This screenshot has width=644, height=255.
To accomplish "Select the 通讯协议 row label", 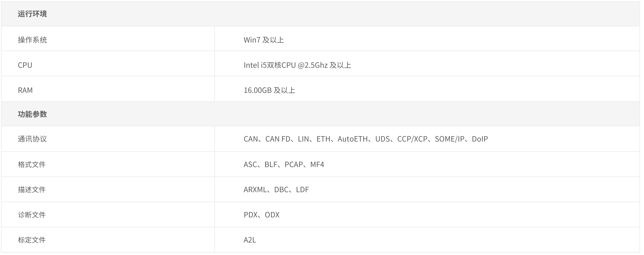I will pyautogui.click(x=32, y=139).
